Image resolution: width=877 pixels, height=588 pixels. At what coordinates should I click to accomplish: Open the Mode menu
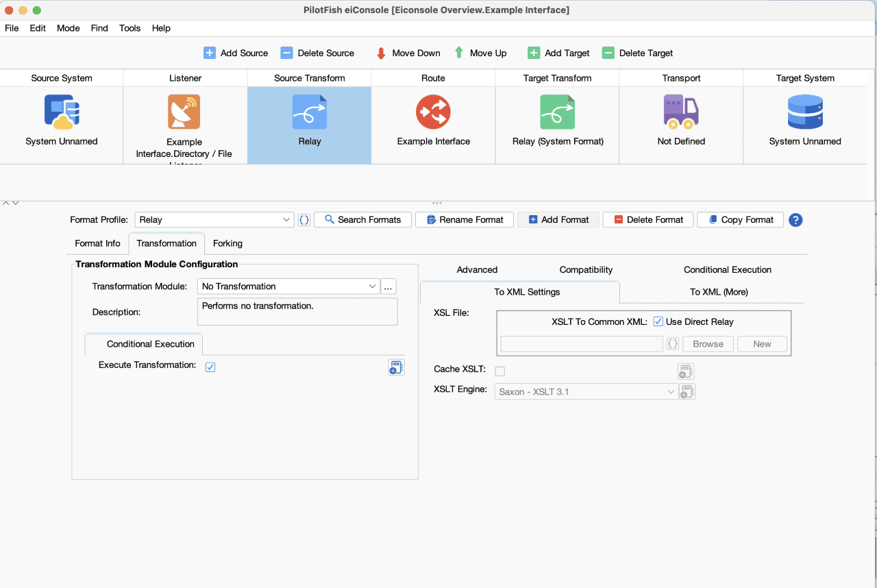pos(69,28)
